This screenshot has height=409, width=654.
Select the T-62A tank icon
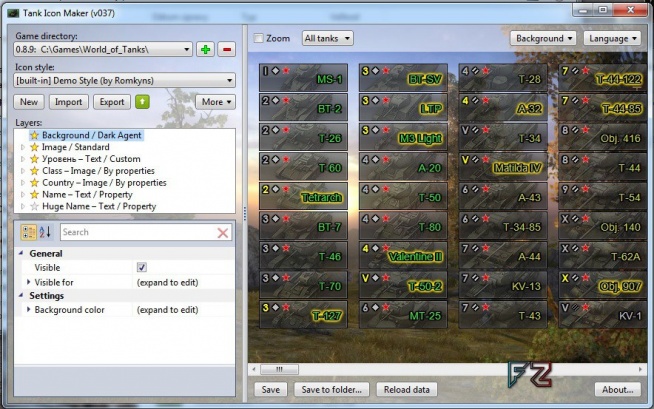click(x=603, y=255)
